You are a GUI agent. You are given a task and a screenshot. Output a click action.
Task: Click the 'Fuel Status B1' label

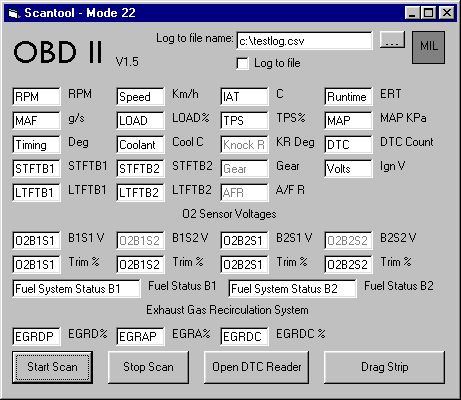(x=182, y=286)
